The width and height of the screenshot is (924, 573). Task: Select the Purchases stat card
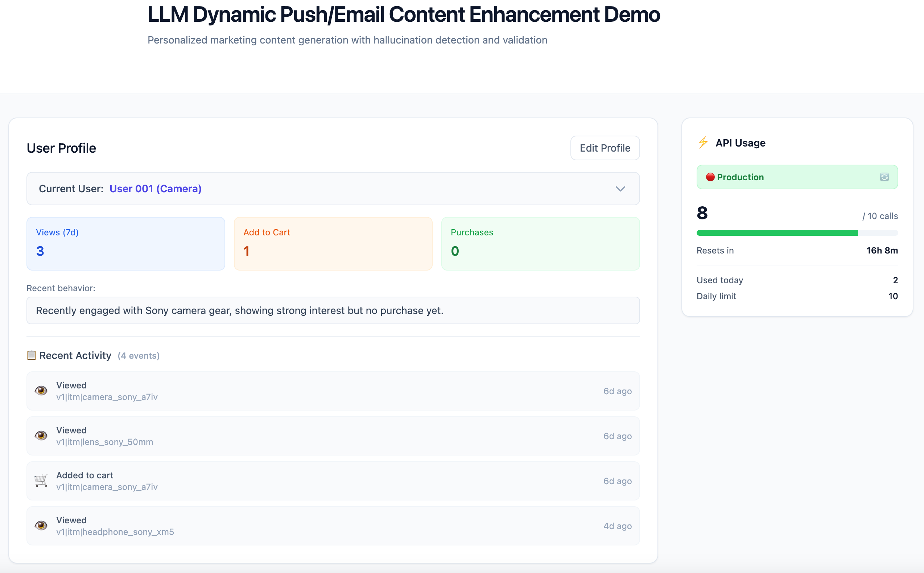[x=540, y=243]
